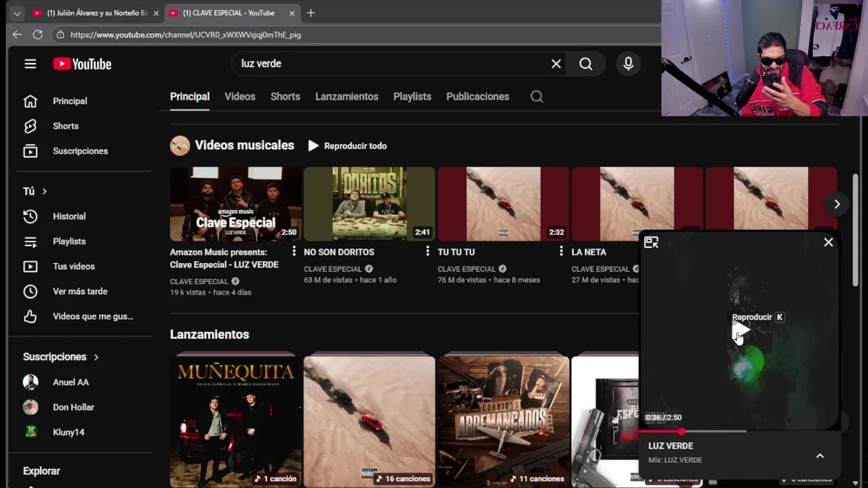Switch to the Playlists channel tab
Screen dimensions: 868x488
tap(412, 96)
